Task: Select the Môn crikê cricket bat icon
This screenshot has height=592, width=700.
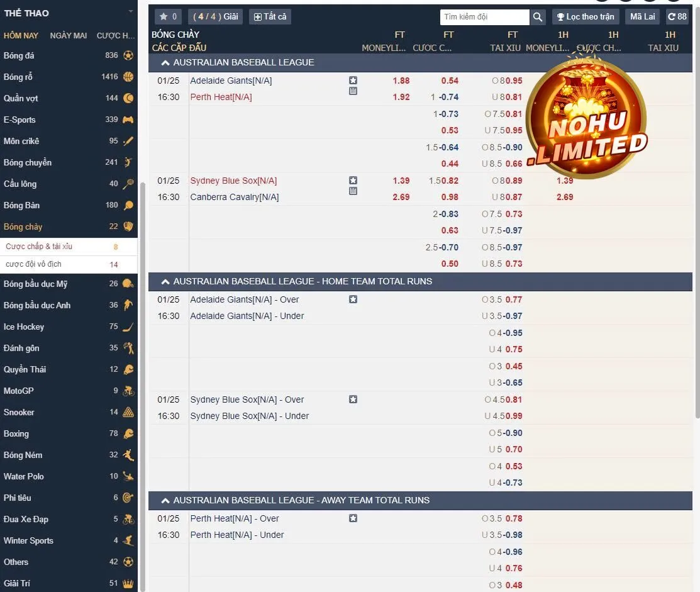Action: [x=128, y=141]
